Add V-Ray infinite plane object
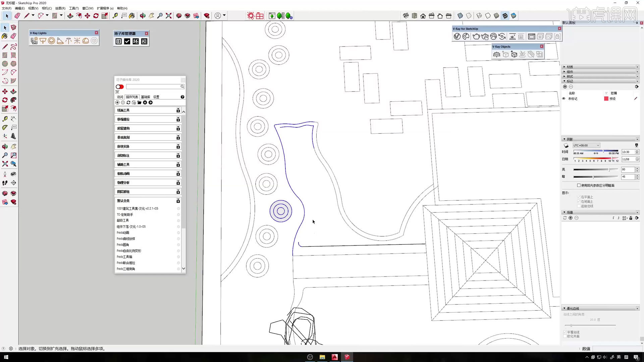The height and width of the screenshot is (362, 644). click(497, 54)
